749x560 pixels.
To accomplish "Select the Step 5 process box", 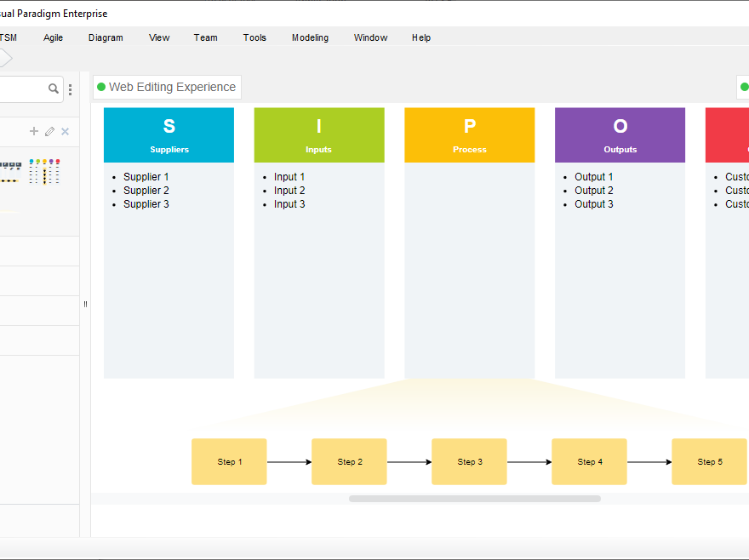I will tap(709, 461).
